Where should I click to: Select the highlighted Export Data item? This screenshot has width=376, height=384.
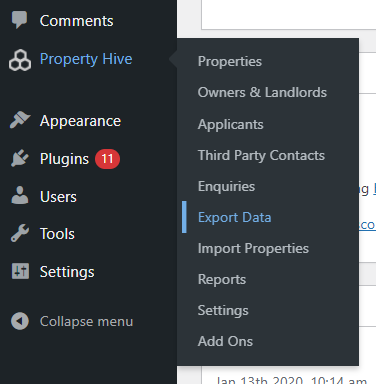[x=234, y=217]
